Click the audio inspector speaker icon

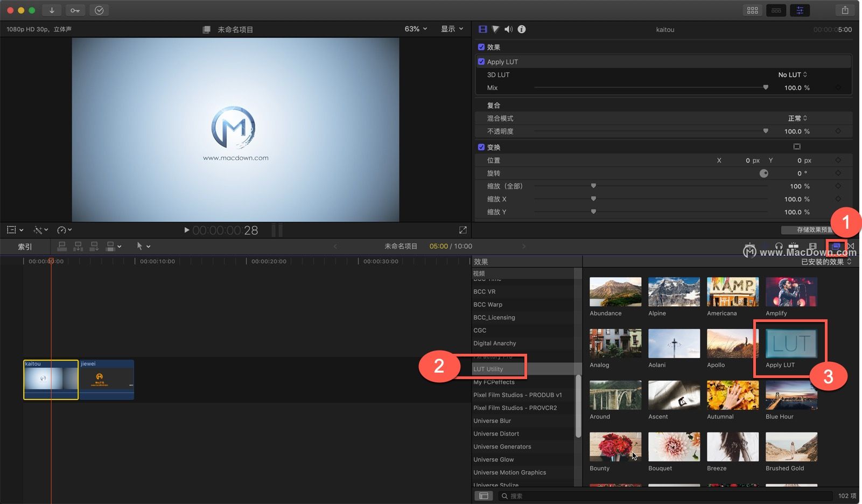(x=508, y=29)
